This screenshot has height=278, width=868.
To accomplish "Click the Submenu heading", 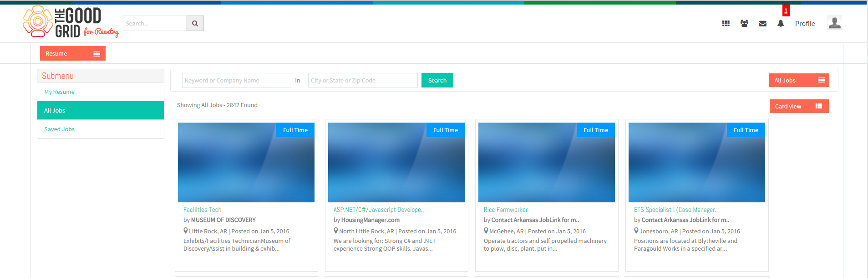I will pos(58,76).
